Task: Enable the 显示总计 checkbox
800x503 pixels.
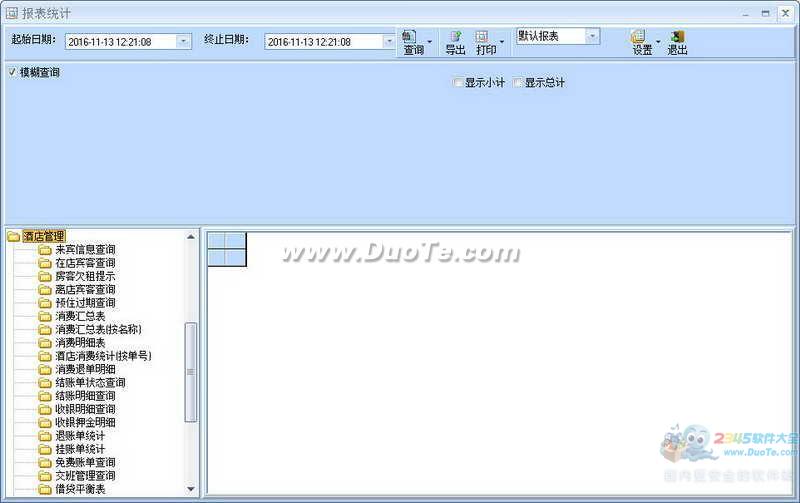Action: tap(518, 83)
